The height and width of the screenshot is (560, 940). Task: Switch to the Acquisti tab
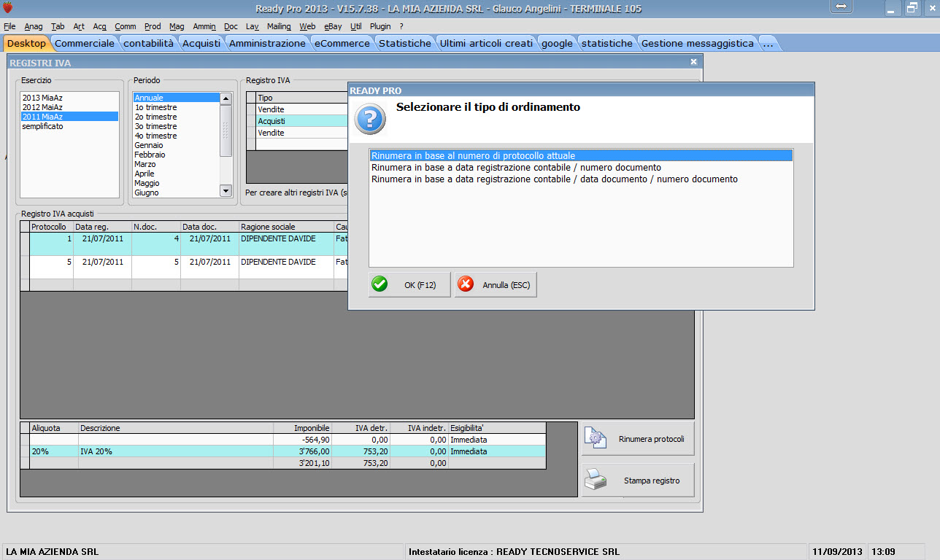point(201,43)
